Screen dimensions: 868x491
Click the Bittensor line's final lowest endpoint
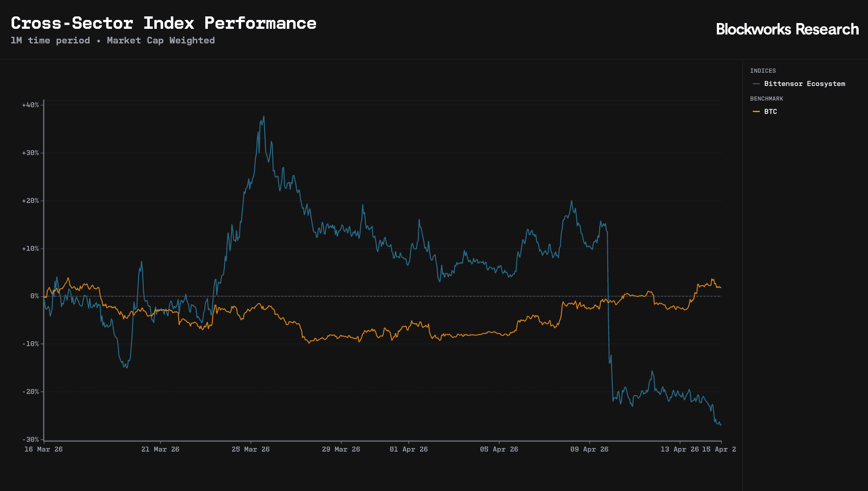720,425
